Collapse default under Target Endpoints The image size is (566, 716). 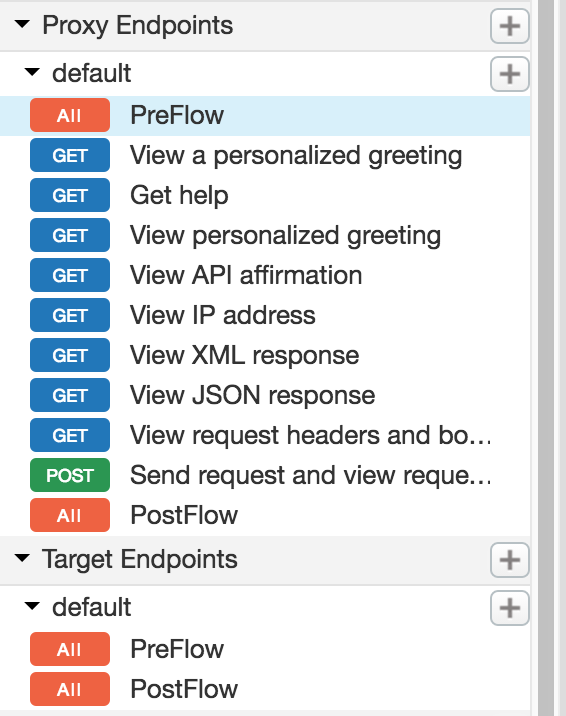point(32,606)
